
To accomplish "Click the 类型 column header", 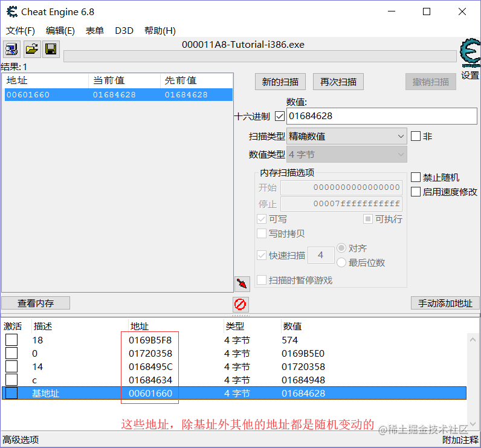I will (234, 326).
